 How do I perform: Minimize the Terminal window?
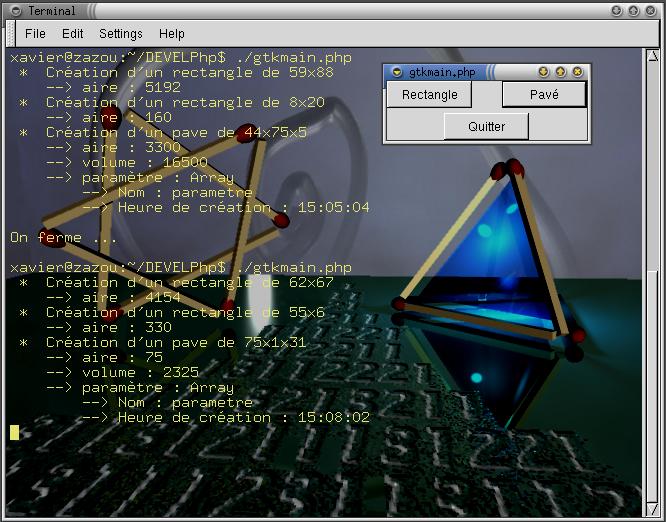coord(618,11)
